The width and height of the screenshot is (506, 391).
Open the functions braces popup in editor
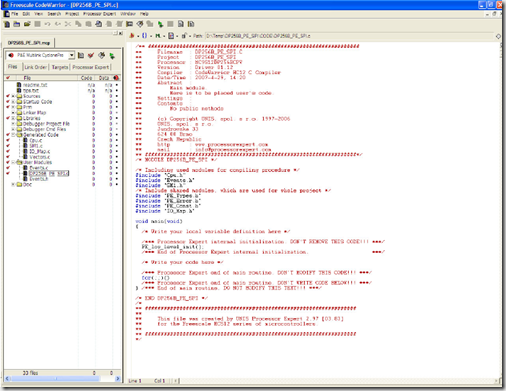[x=144, y=36]
